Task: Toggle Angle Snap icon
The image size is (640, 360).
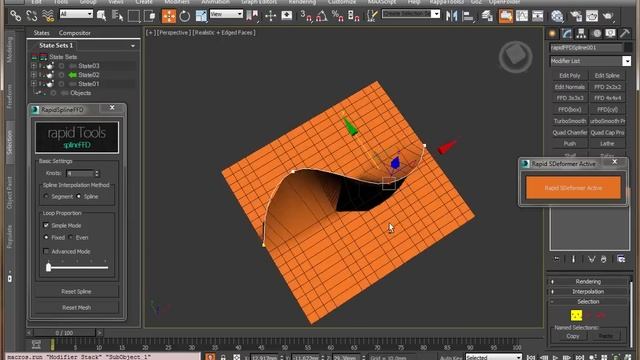Action: 322,16
